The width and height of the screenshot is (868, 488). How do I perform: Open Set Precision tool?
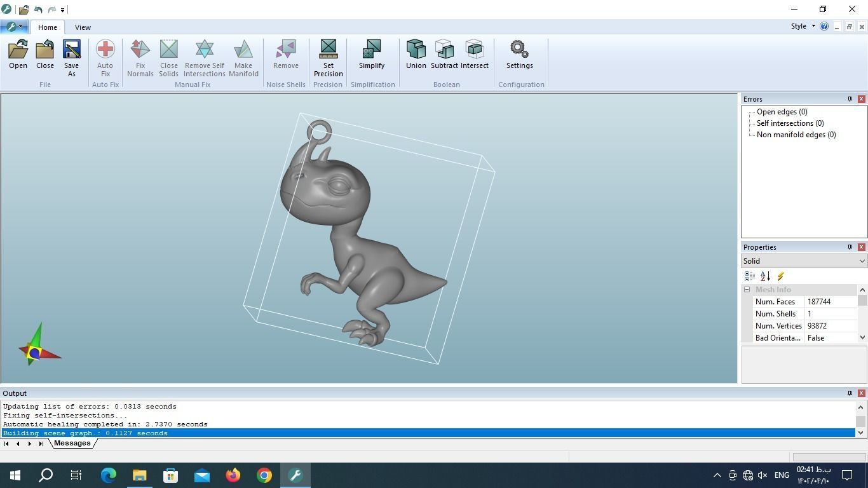[329, 58]
